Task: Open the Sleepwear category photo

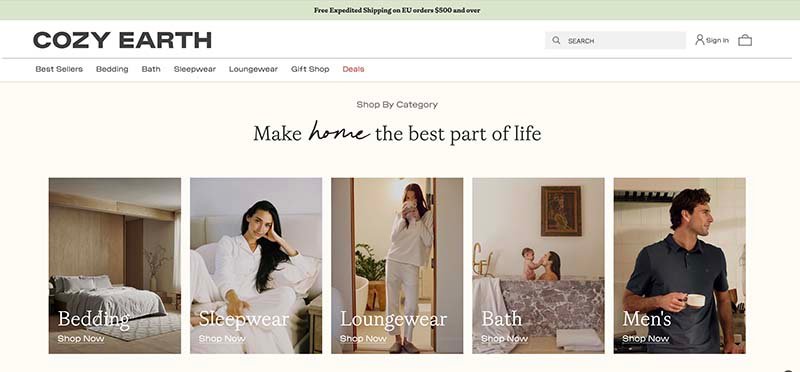Action: coord(256,265)
